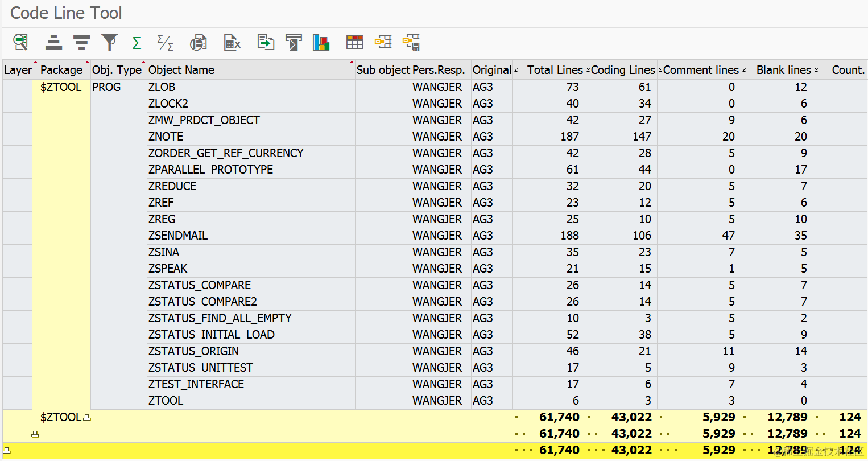This screenshot has width=868, height=461.
Task: Select the Layer column header
Action: 18,70
